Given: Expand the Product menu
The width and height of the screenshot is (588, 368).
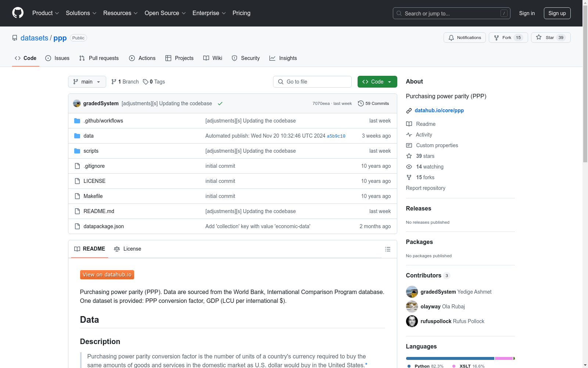Looking at the screenshot, I should pos(46,13).
